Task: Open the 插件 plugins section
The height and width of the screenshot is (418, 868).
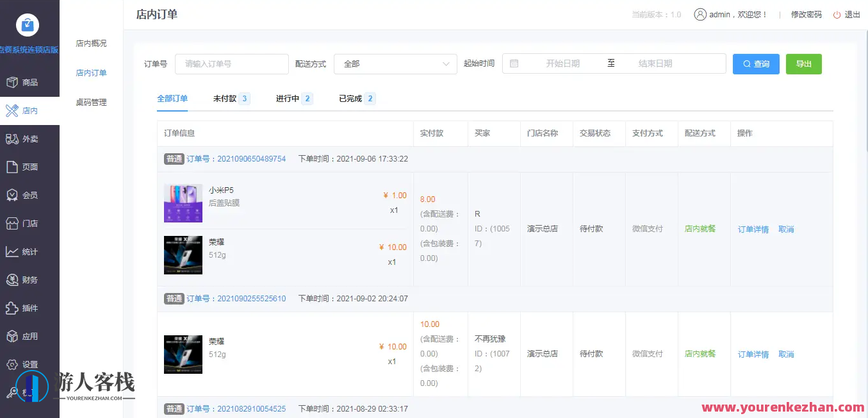Action: 29,308
